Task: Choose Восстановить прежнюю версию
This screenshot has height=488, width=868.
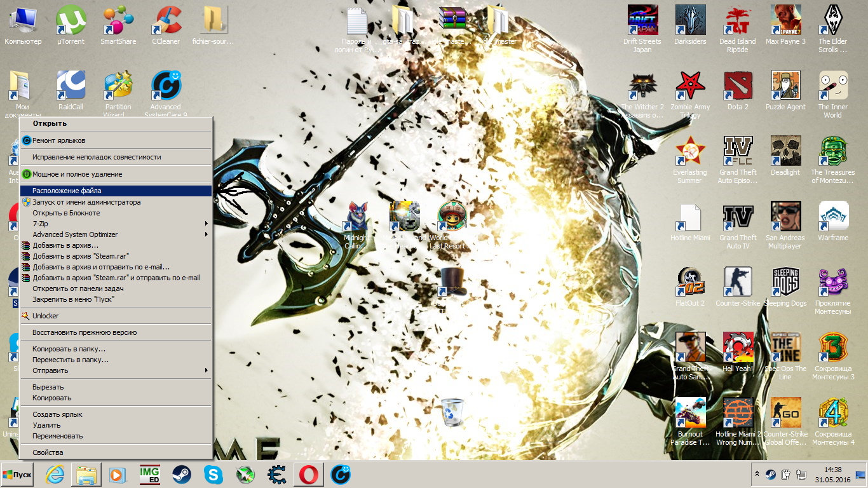Action: point(115,332)
